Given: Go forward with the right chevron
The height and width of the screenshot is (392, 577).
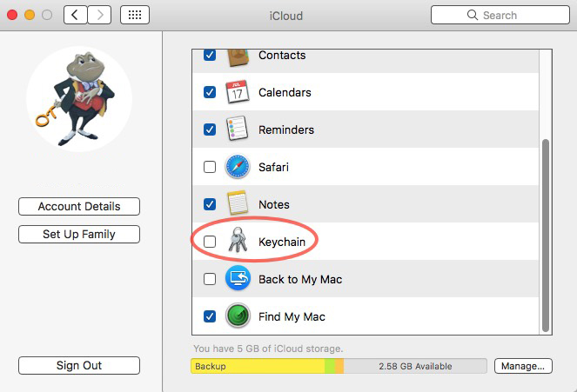Looking at the screenshot, I should pyautogui.click(x=99, y=15).
